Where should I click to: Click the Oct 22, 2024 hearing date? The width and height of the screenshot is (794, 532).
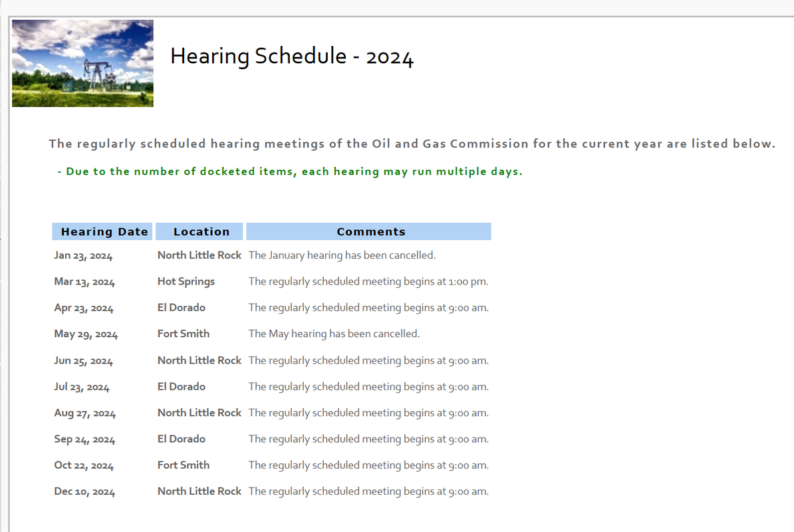click(84, 465)
